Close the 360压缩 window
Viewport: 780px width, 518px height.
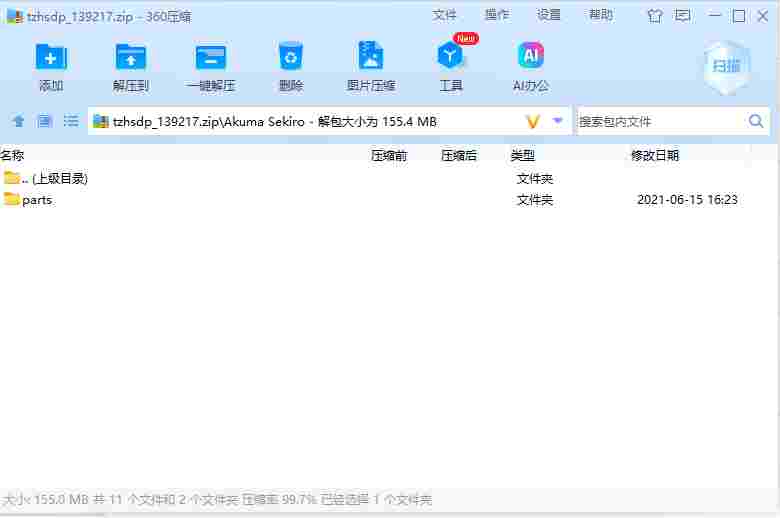click(x=763, y=16)
